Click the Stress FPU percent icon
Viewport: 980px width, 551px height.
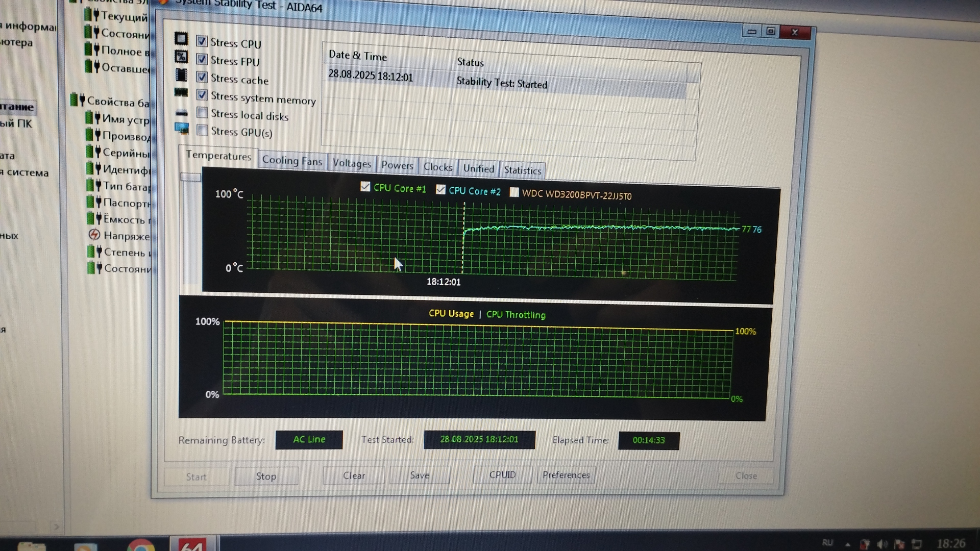coord(181,57)
